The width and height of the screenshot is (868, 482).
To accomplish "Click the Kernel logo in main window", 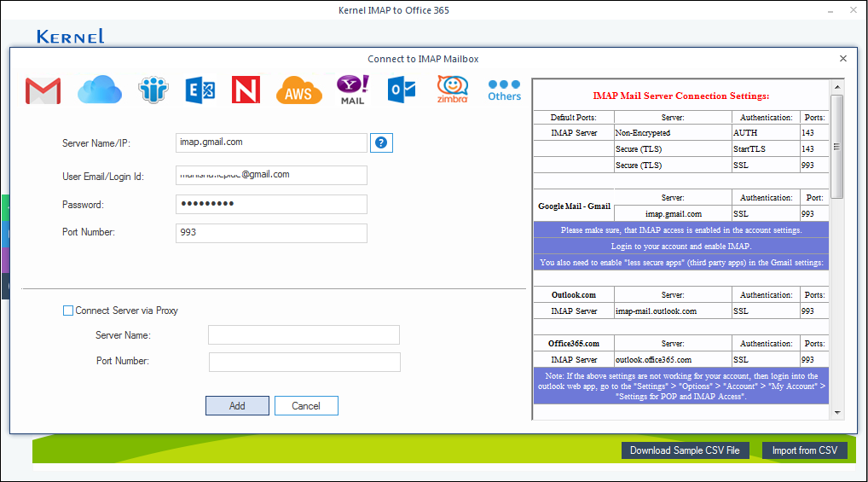I will click(x=70, y=37).
